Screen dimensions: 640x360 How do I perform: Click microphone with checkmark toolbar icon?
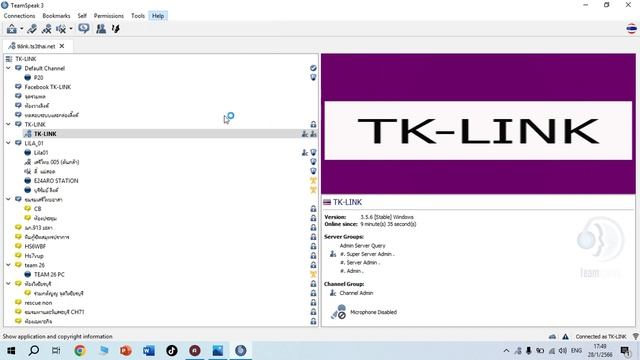pos(32,29)
